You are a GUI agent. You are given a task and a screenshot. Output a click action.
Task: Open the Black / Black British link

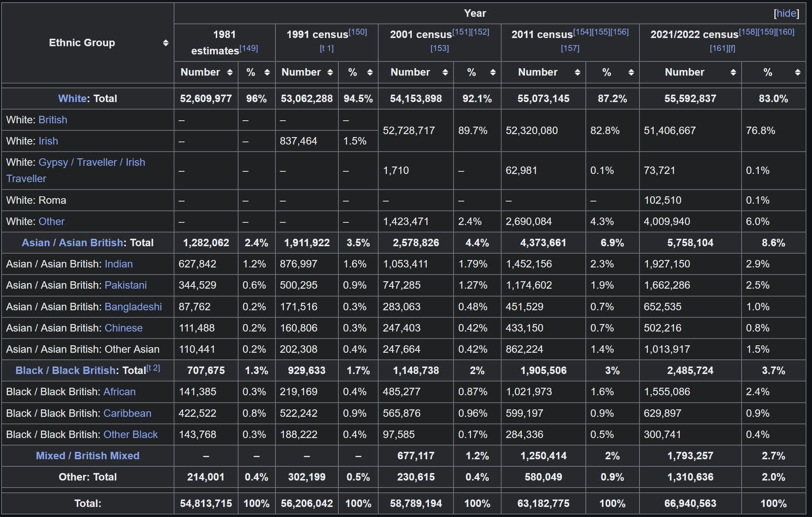65,370
